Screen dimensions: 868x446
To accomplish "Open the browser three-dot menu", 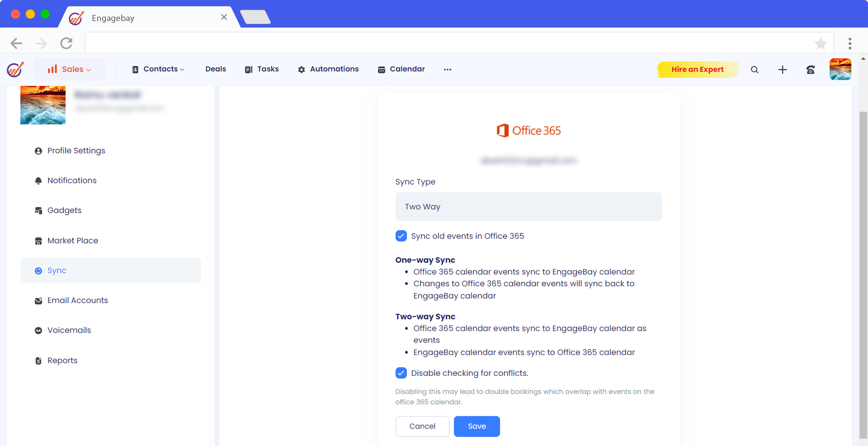I will (x=850, y=43).
